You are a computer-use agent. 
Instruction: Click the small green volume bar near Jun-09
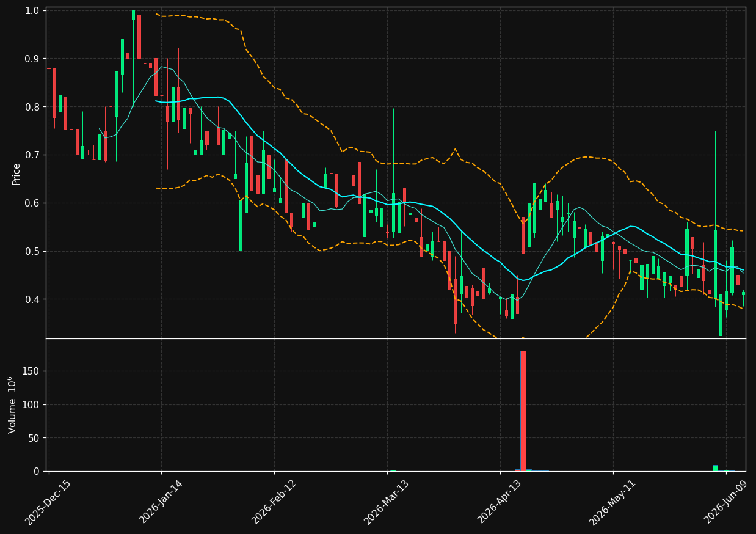715,468
